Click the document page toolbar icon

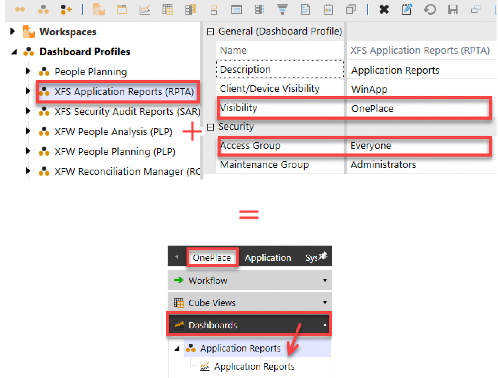(305, 9)
